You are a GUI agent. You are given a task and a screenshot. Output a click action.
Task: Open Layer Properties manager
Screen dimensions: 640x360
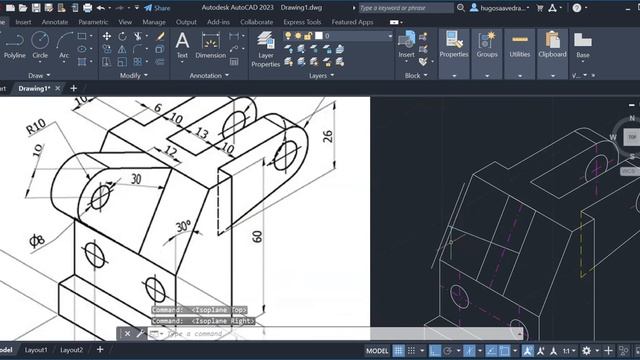pyautogui.click(x=266, y=49)
